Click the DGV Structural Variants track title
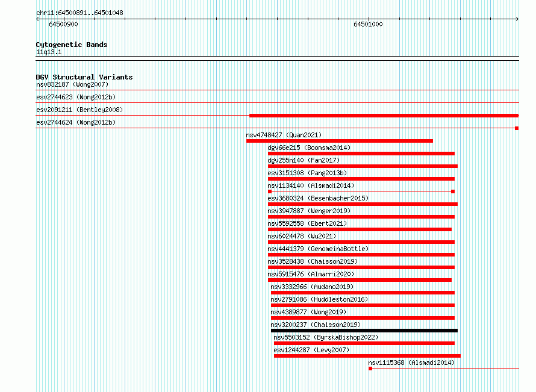Screen dimensions: 536x392 pos(84,77)
